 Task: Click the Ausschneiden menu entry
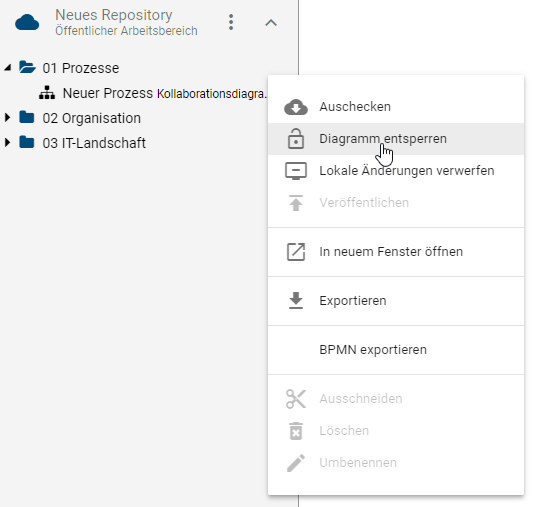click(396, 399)
